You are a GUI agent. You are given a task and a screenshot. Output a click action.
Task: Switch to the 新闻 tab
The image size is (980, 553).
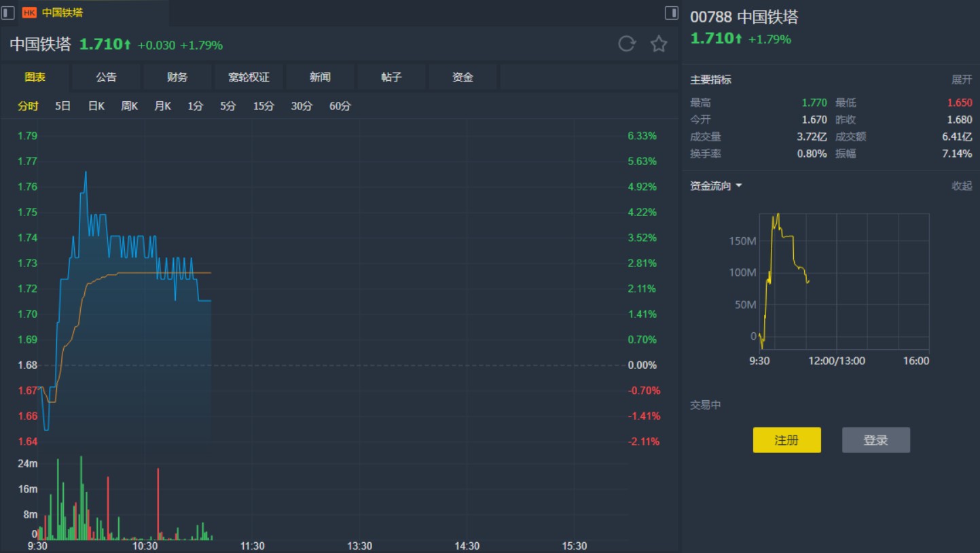320,77
